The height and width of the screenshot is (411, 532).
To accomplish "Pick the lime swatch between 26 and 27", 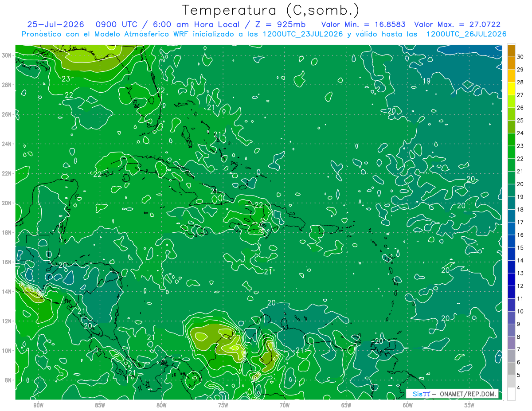I will pos(511,102).
